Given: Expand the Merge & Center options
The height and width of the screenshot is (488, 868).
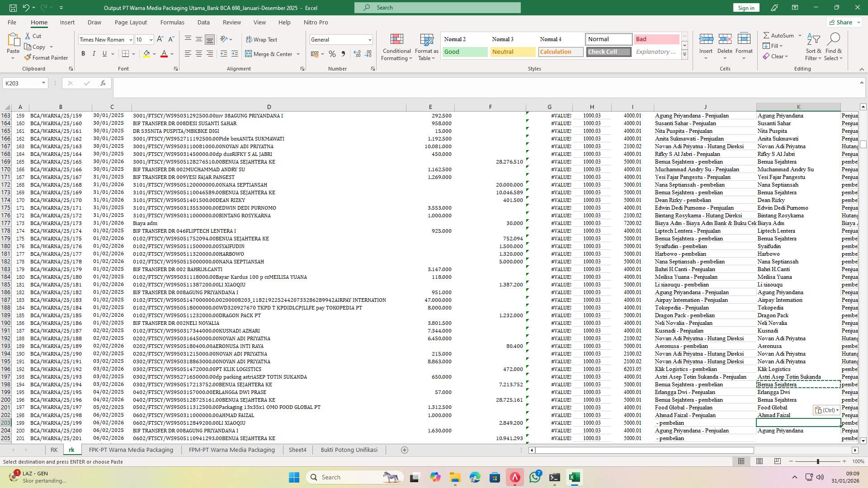Looking at the screenshot, I should pyautogui.click(x=297, y=54).
